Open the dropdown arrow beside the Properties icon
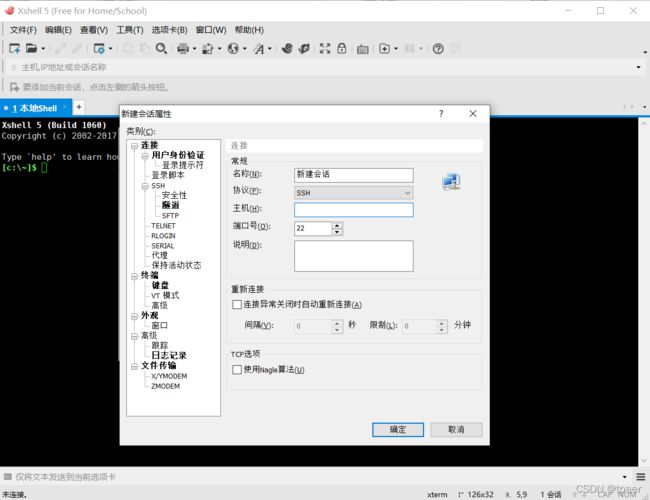 coord(110,49)
